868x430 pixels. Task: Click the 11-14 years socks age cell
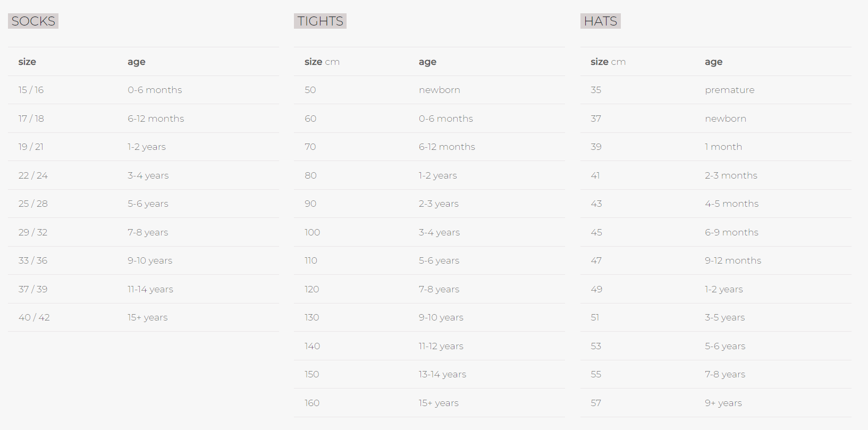click(x=150, y=289)
